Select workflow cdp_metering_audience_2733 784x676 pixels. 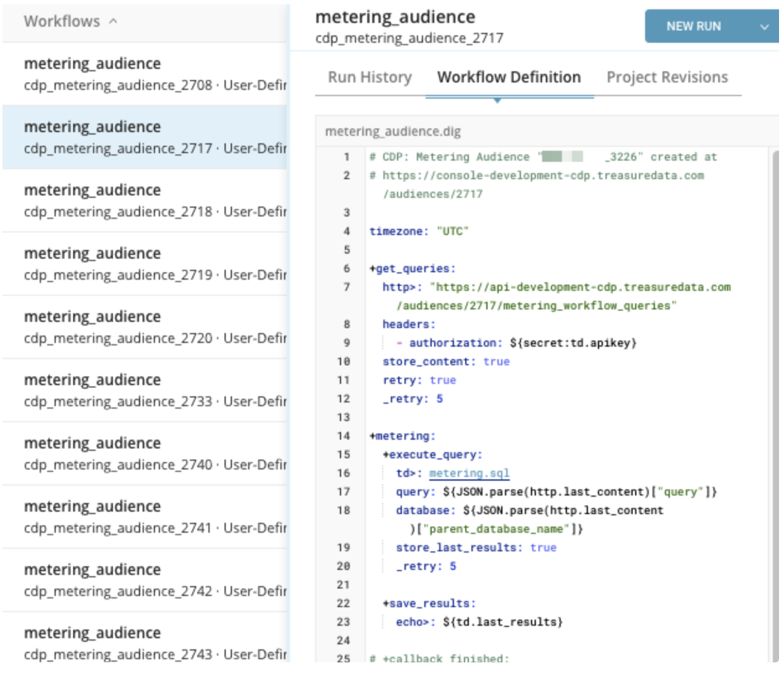point(145,390)
